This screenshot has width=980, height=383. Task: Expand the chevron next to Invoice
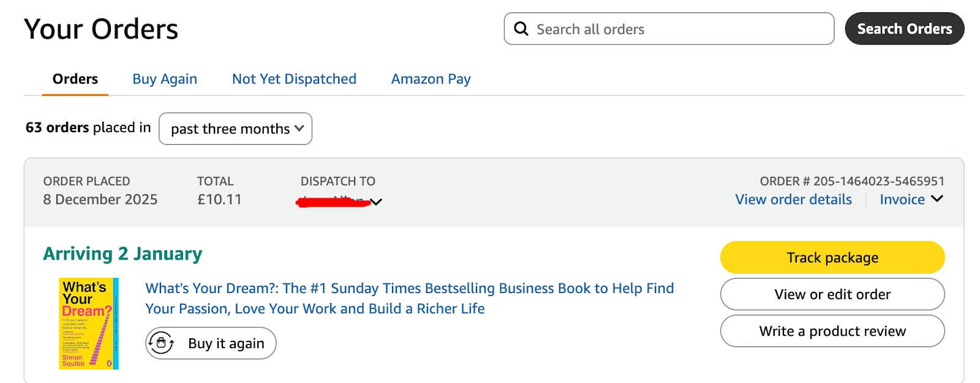click(x=937, y=199)
